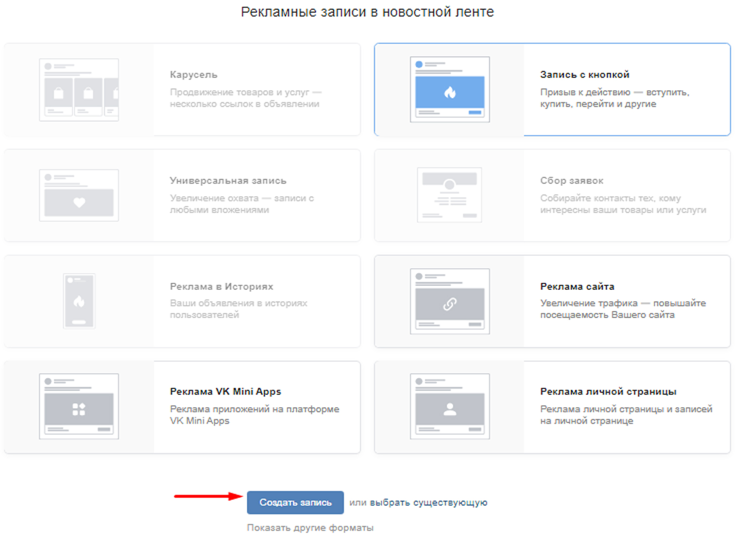Click the person icon of Реклама личной страницы
749x560 pixels.
click(450, 409)
